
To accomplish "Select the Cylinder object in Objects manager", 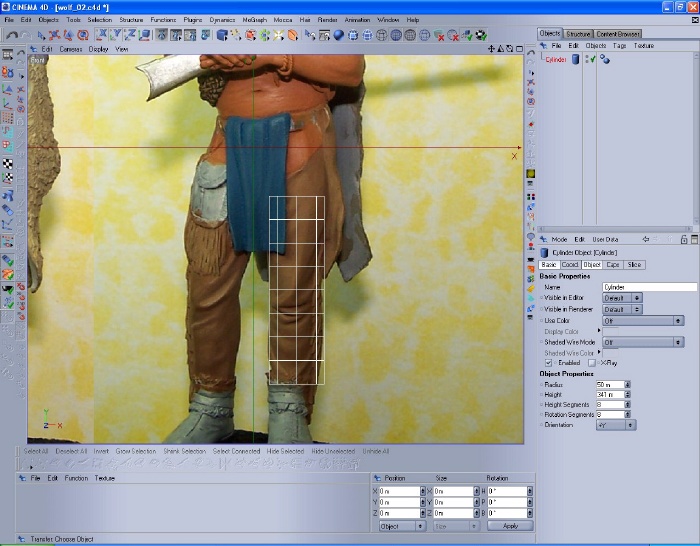I will [556, 60].
